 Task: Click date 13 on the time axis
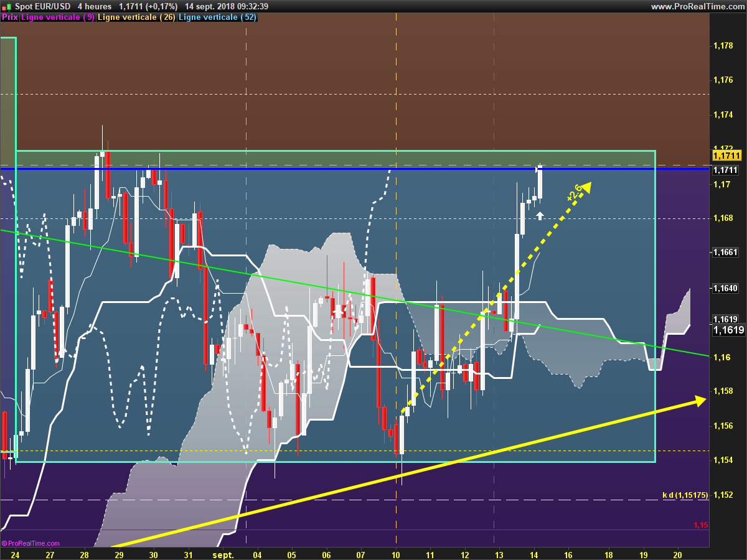point(499,554)
